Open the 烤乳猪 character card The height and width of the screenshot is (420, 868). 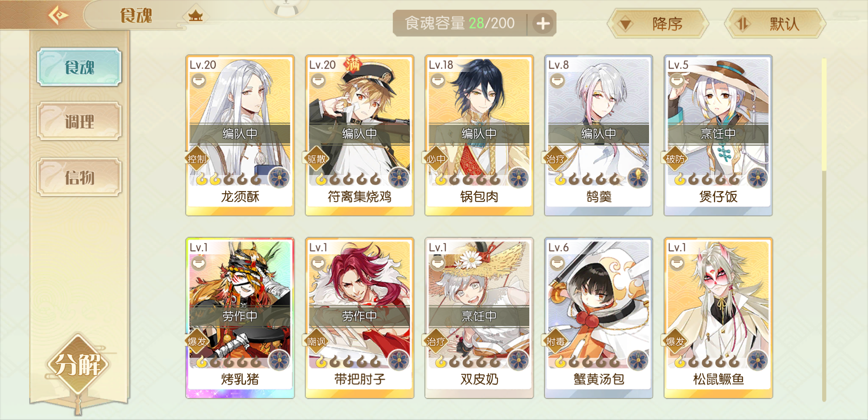point(240,318)
